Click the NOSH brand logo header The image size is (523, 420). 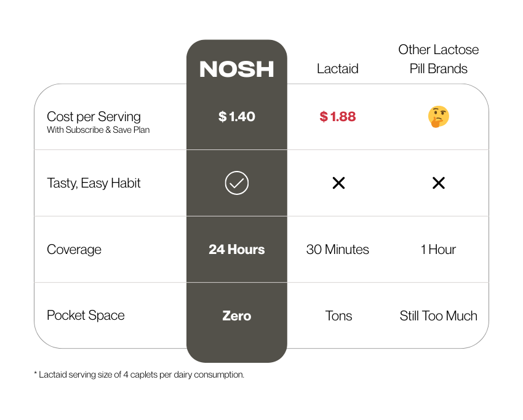pos(237,69)
